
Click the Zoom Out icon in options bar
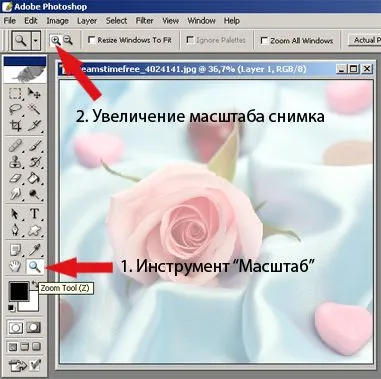[x=68, y=40]
